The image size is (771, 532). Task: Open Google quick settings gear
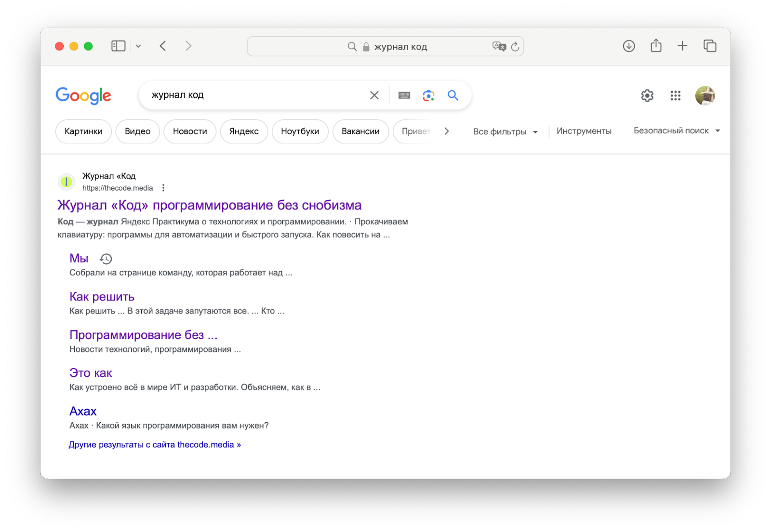point(647,96)
